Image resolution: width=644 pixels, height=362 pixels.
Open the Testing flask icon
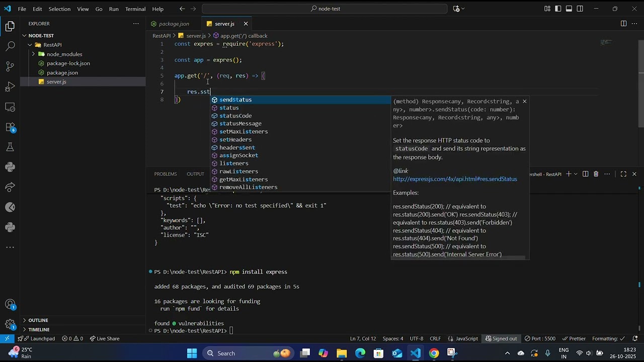click(10, 147)
